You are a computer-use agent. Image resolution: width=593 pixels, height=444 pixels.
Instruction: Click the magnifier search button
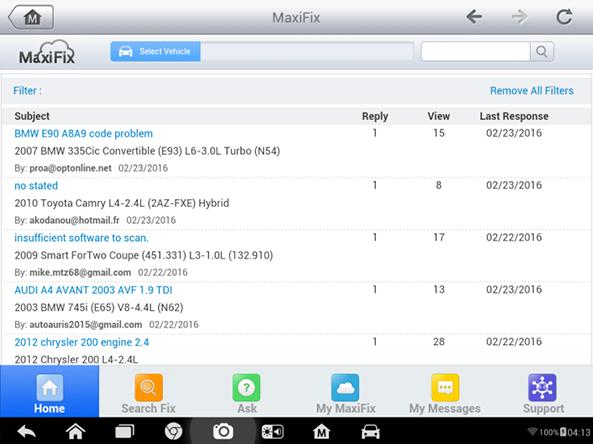tap(542, 51)
